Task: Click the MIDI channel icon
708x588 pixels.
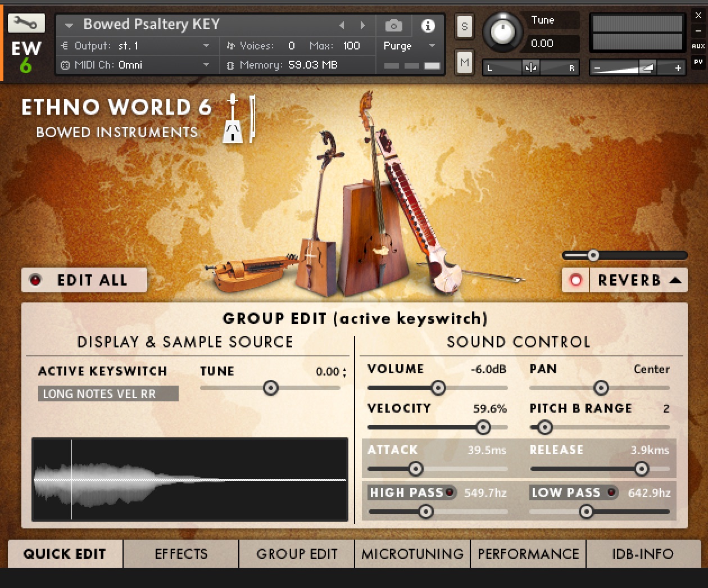Action: click(x=65, y=65)
